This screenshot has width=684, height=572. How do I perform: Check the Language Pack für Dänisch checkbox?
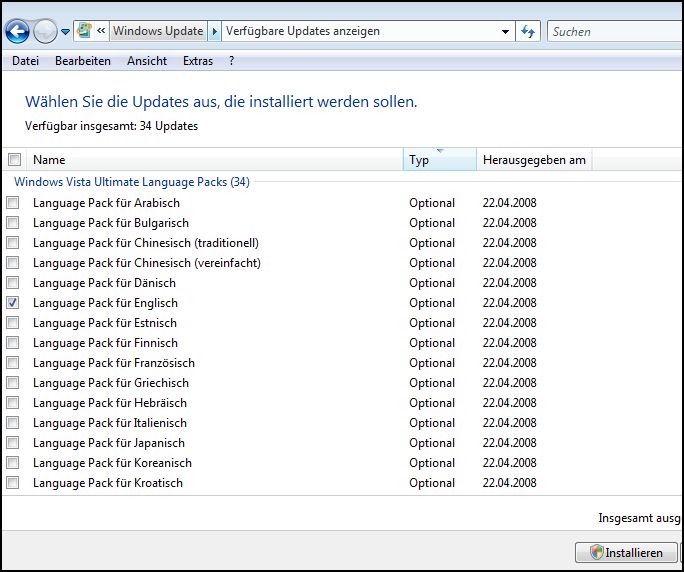13,283
